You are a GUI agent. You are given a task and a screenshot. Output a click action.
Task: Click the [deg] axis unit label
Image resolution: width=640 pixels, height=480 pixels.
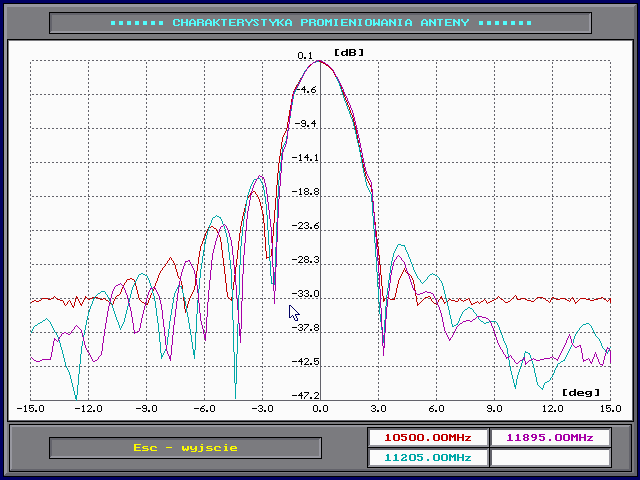coord(581,392)
